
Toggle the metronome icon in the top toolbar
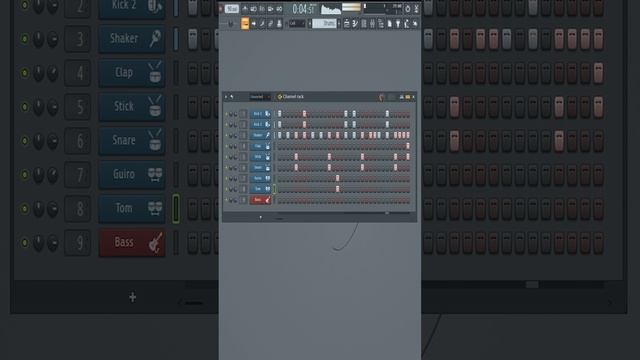tap(245, 9)
